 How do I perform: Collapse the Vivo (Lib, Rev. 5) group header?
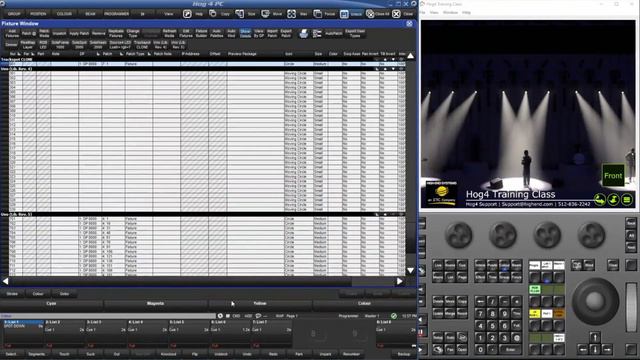coord(202,214)
